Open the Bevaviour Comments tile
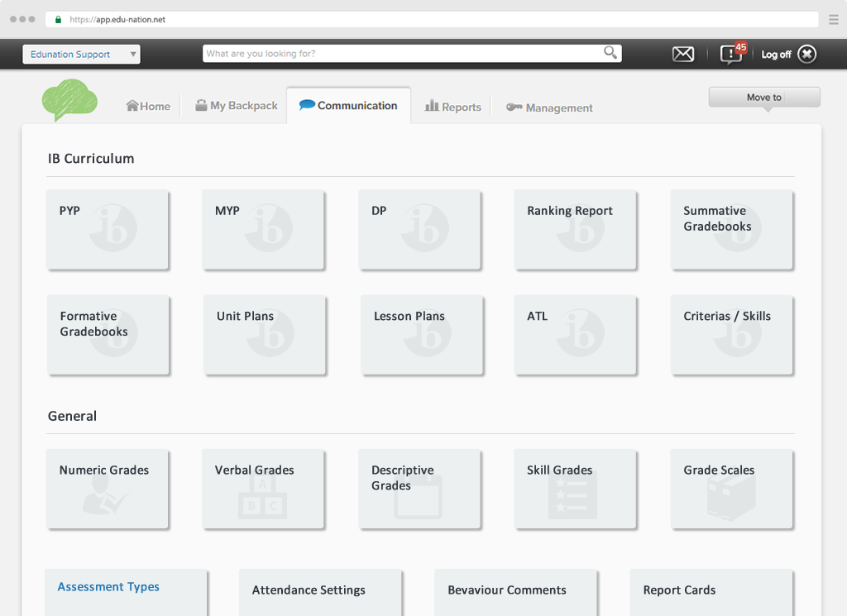This screenshot has height=616, width=847. tap(516, 592)
